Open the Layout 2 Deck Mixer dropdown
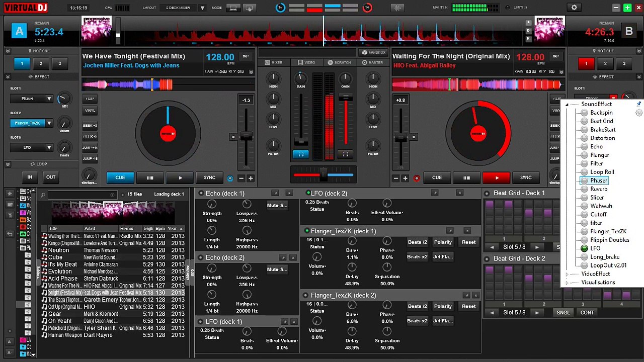 (202, 8)
